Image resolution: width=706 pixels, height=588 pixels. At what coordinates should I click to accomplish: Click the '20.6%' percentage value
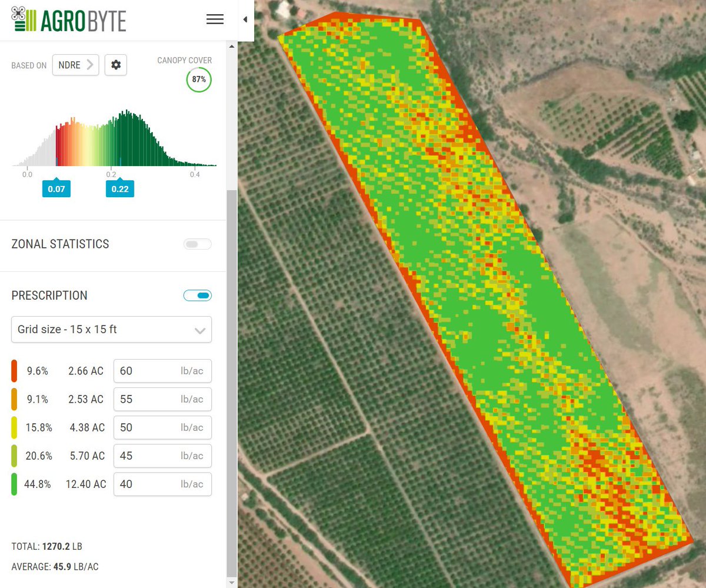[39, 456]
